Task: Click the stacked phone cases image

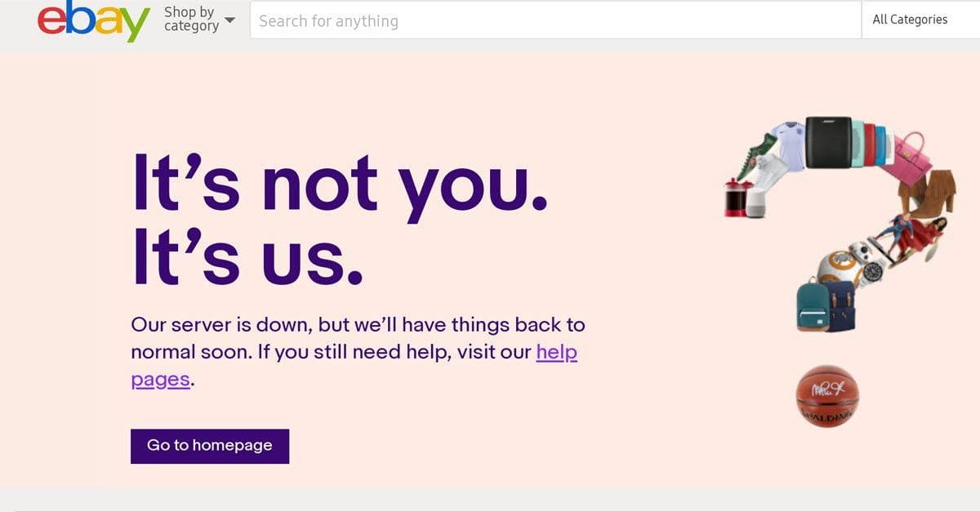Action: pos(870,142)
